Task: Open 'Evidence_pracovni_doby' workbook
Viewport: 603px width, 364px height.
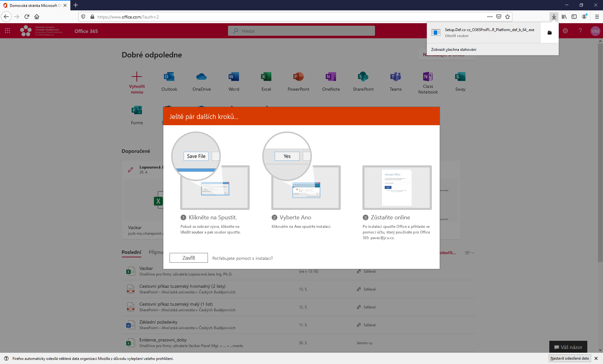Action: 163,340
